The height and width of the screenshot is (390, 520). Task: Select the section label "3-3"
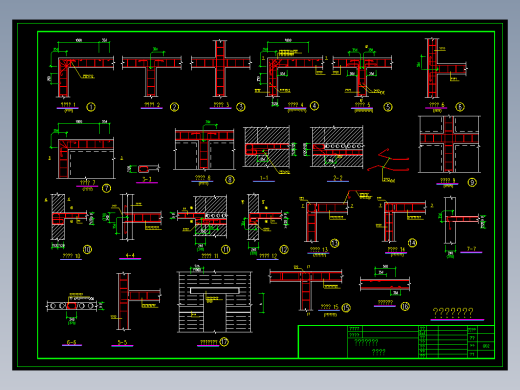(147, 179)
